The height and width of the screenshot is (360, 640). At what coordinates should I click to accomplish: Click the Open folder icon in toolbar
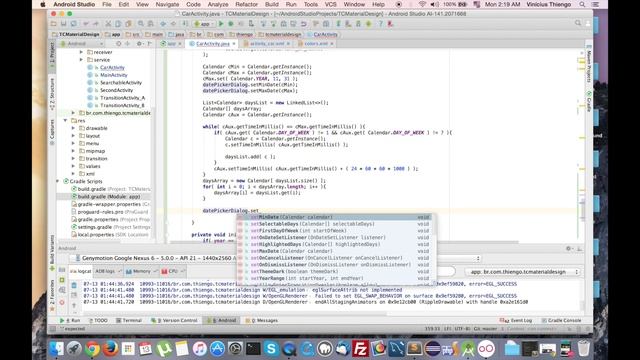53,24
